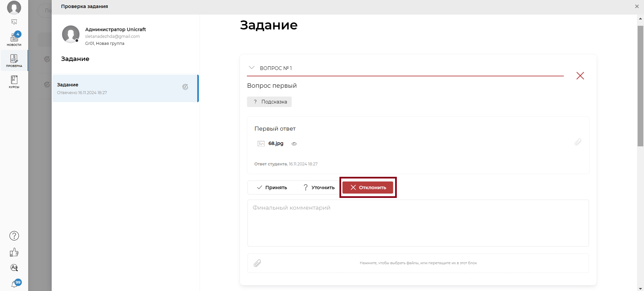Click the presentation board icon in sidebar
Image resolution: width=644 pixels, height=291 pixels.
point(14,22)
